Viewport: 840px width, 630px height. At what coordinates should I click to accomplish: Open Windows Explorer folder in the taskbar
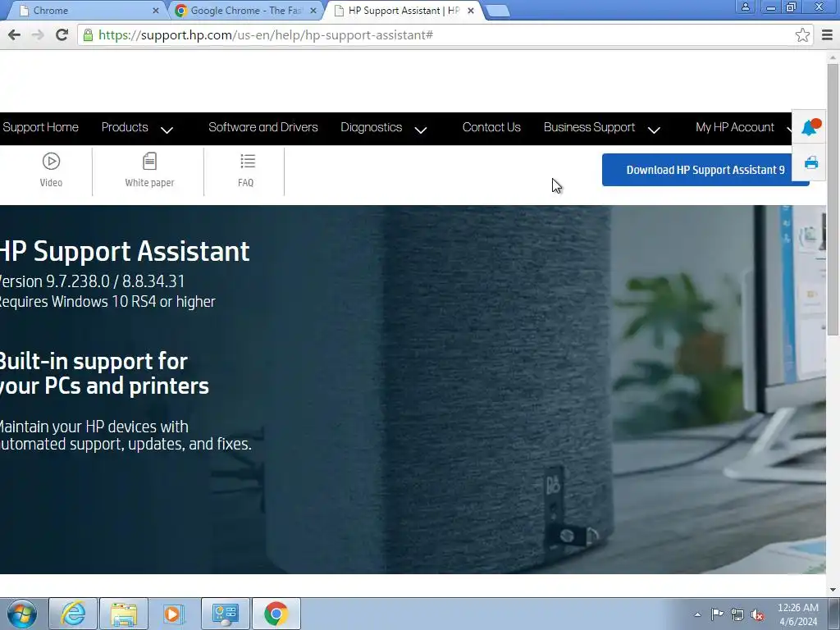coord(124,614)
